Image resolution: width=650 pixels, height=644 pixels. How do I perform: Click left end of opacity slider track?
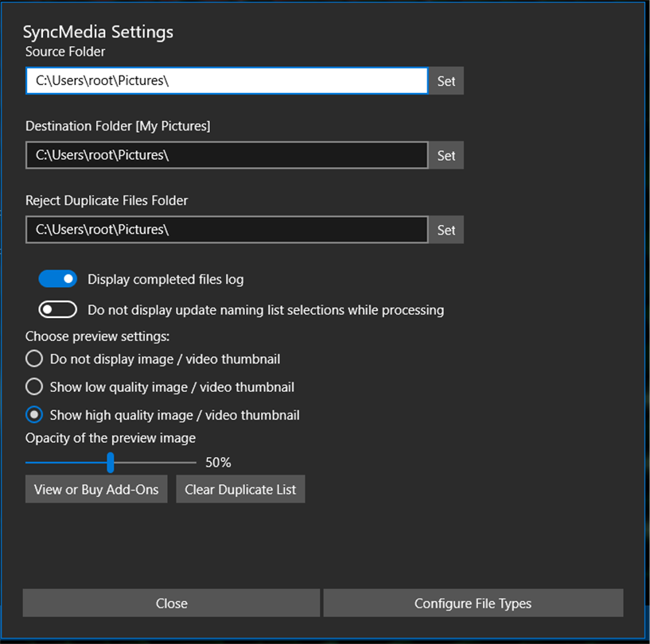[28, 462]
